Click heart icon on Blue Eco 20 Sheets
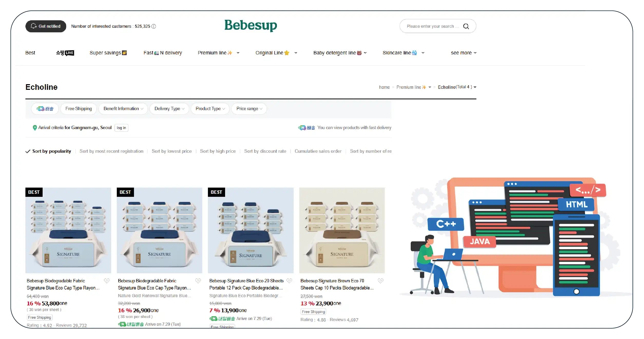Viewport: 644px width, 339px height. [289, 281]
